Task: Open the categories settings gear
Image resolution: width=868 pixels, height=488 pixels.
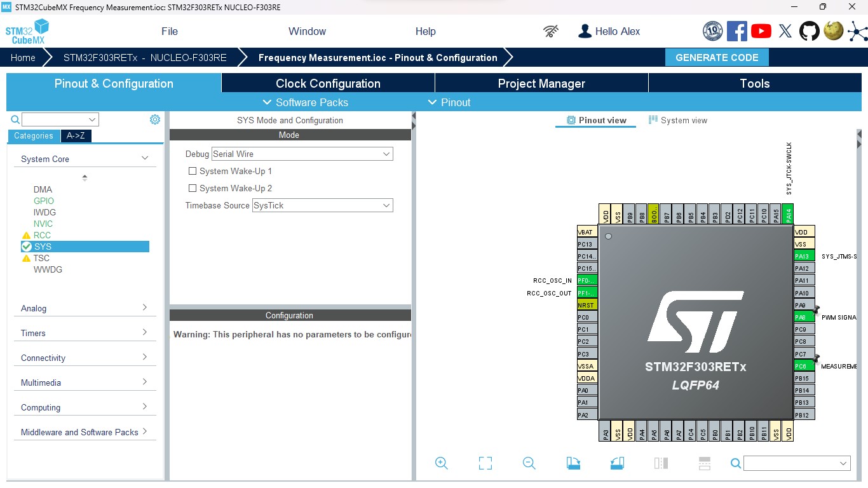Action: point(155,119)
